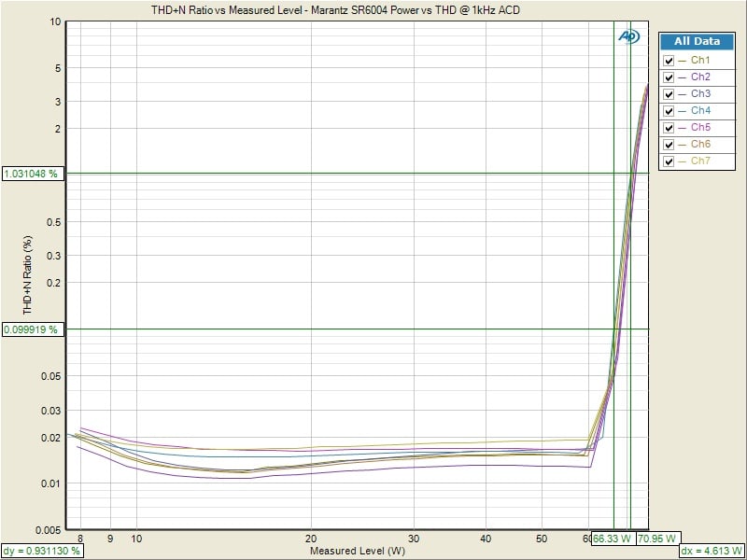Toggle the Ch2 trace checkbox

[669, 77]
